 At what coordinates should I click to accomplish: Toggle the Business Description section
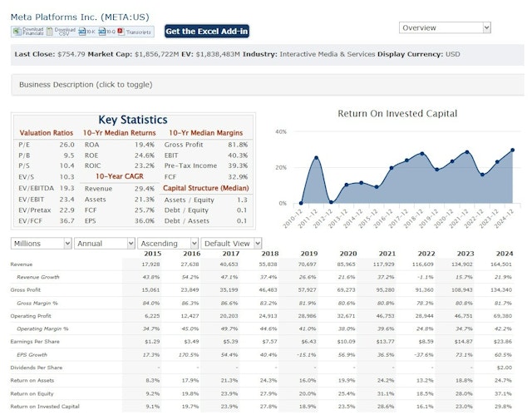coord(268,85)
